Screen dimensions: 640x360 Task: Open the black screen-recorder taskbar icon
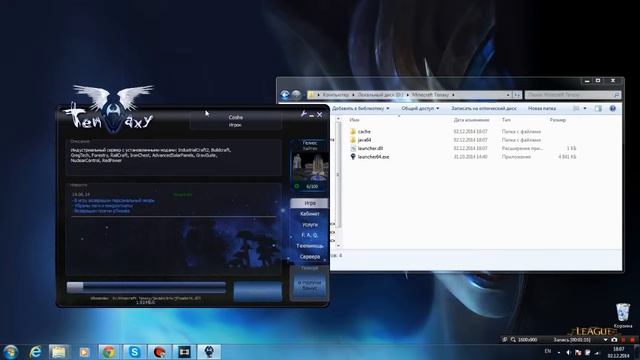[184, 351]
